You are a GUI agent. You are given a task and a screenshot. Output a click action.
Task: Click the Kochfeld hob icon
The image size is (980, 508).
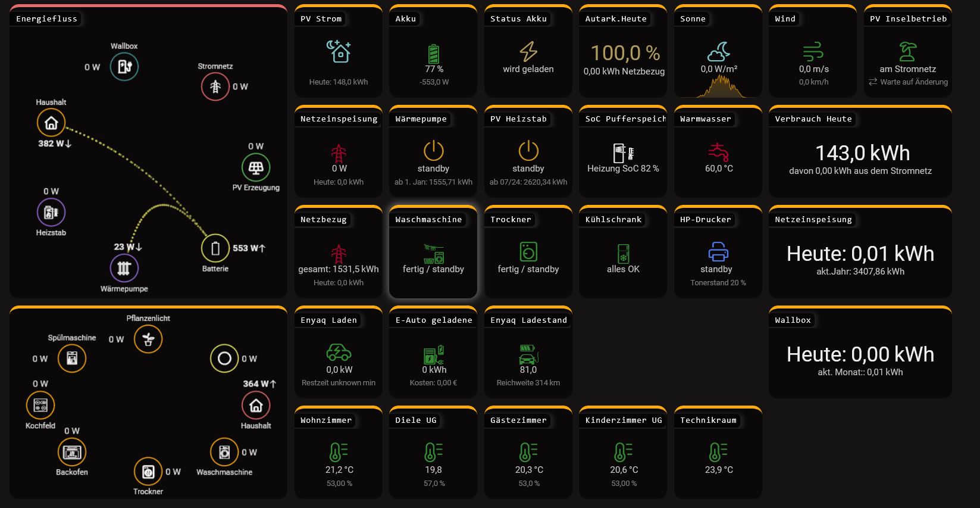(40, 406)
